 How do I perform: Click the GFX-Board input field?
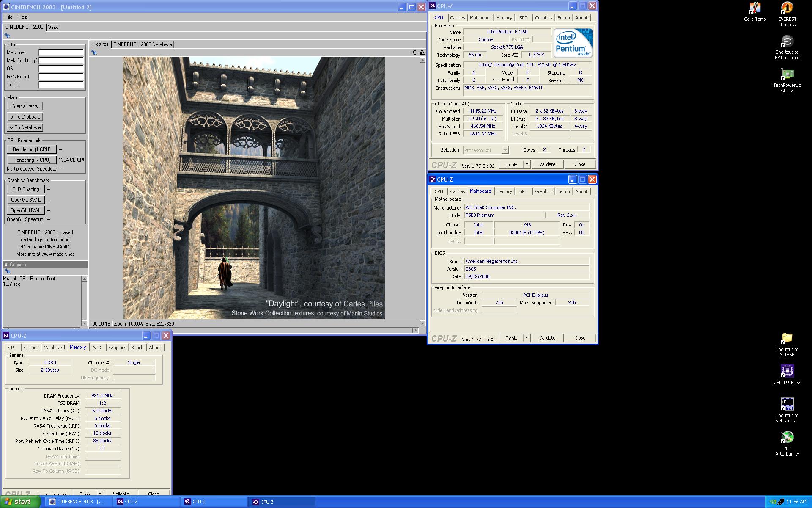point(61,77)
